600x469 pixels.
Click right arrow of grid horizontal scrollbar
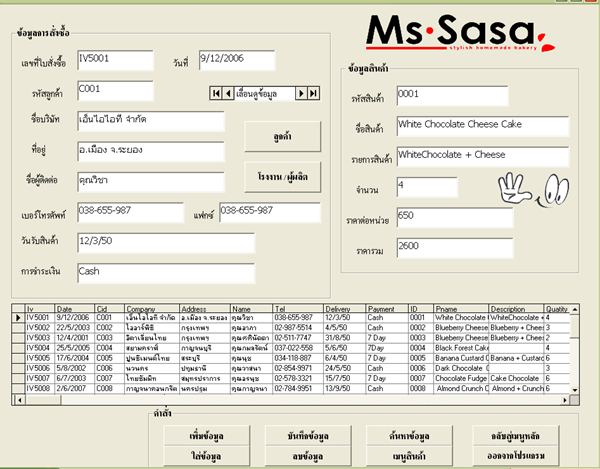[565, 400]
